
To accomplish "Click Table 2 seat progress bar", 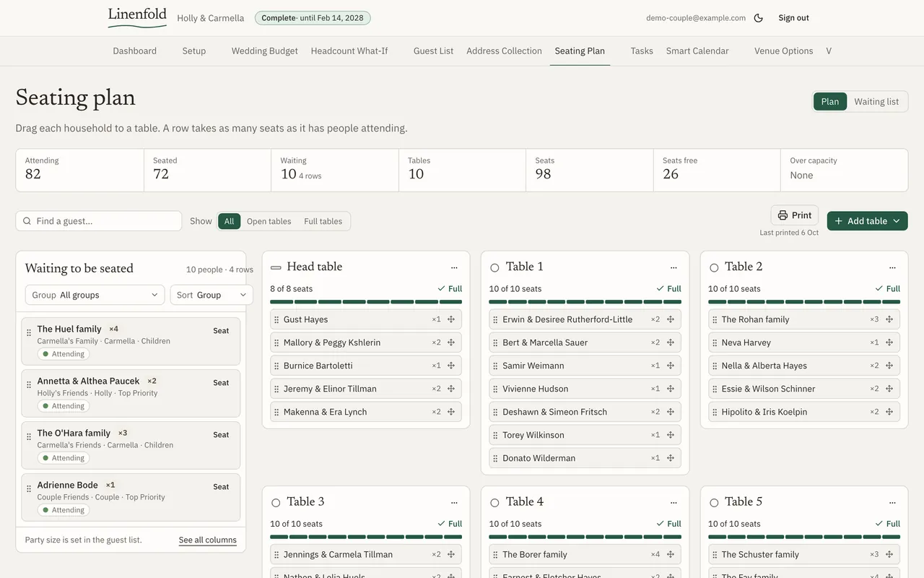I will [804, 301].
